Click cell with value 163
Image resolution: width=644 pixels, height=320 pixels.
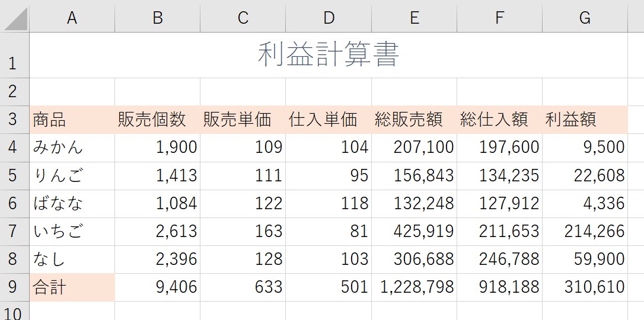click(243, 231)
